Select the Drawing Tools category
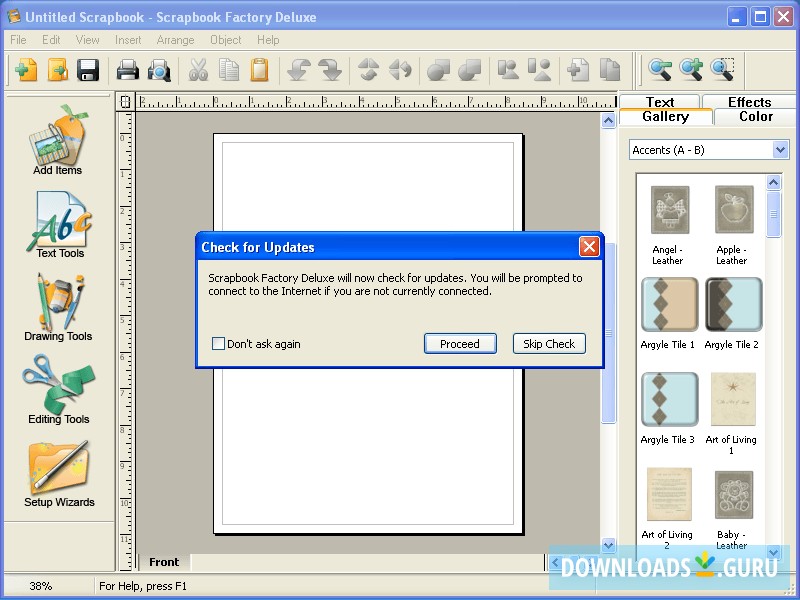The image size is (800, 600). click(x=57, y=308)
